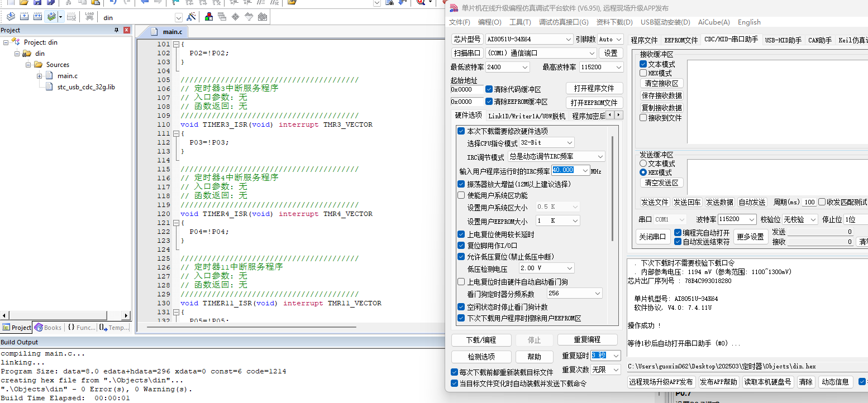Pin the Project panel with pushpin icon

(117, 30)
